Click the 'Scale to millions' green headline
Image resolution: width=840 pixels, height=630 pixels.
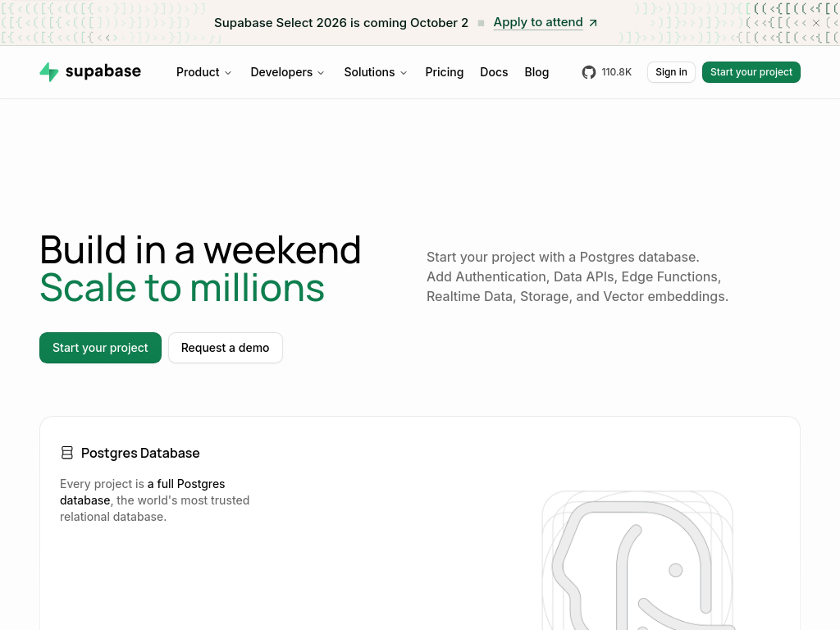coord(182,288)
